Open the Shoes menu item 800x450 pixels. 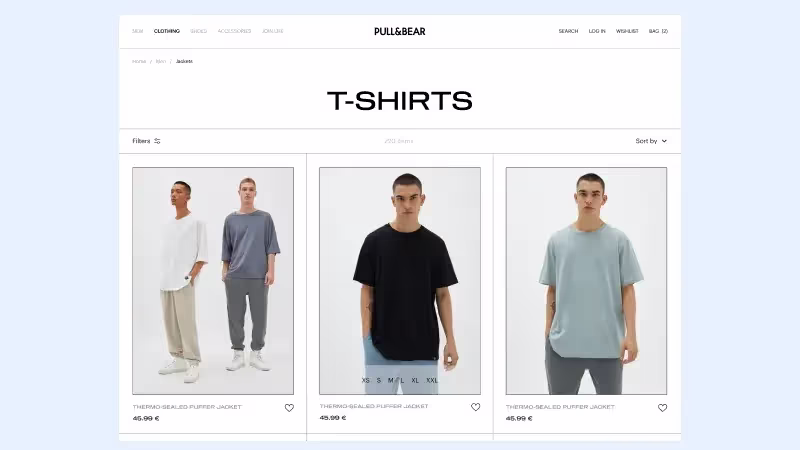198,31
